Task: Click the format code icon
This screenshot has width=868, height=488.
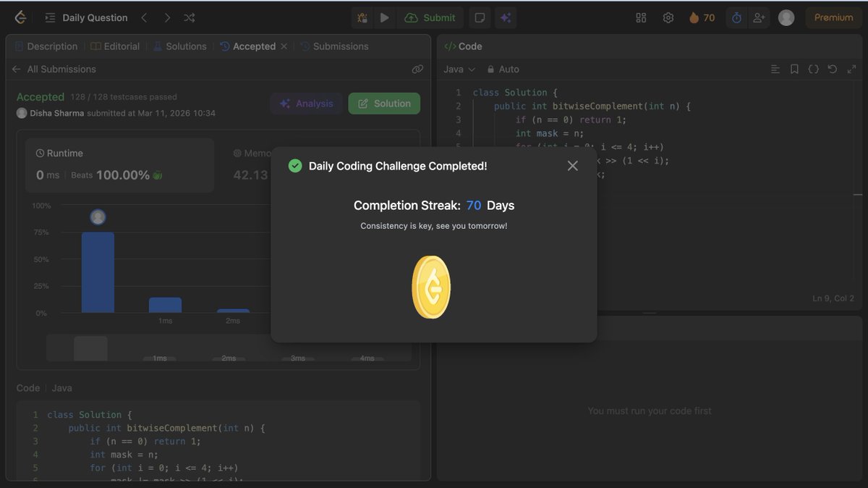Action: click(x=775, y=70)
